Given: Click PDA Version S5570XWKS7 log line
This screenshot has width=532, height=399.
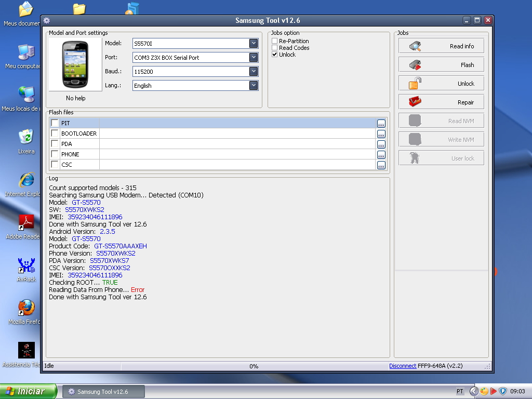Looking at the screenshot, I should [x=89, y=261].
